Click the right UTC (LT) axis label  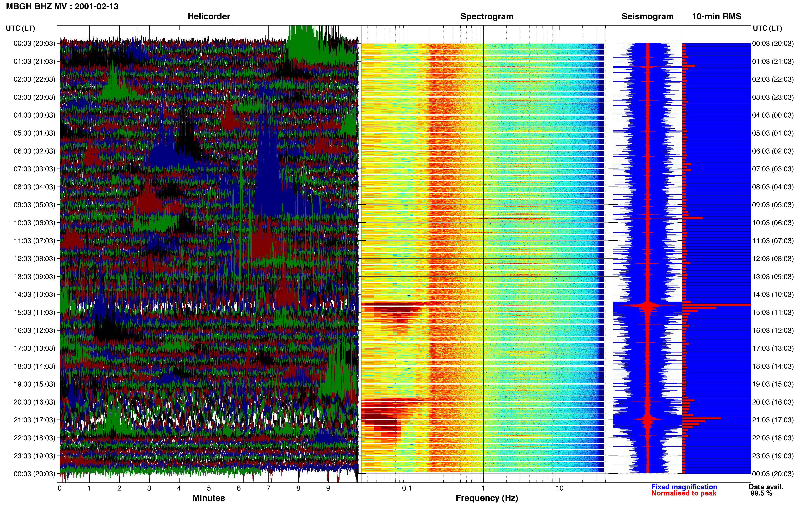pos(767,28)
